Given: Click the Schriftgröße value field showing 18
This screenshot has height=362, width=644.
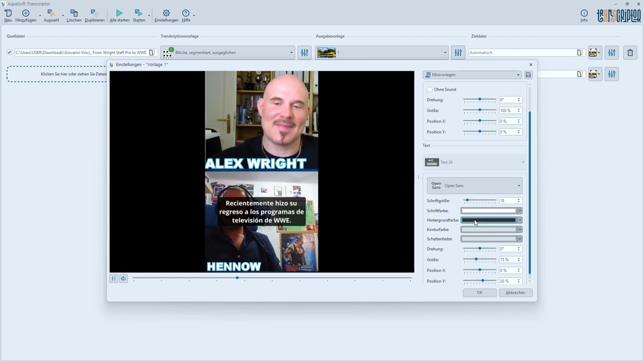Looking at the screenshot, I should 507,201.
